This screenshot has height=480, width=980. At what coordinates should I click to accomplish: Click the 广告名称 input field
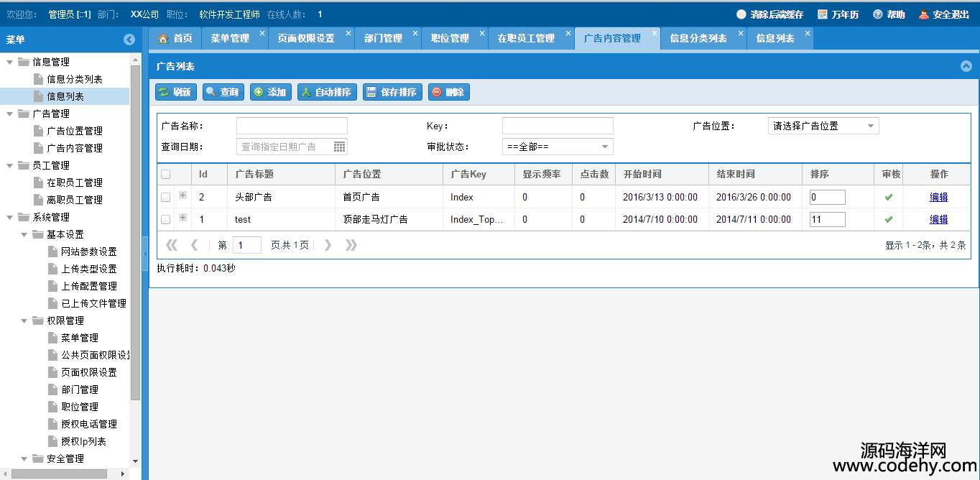pyautogui.click(x=292, y=126)
